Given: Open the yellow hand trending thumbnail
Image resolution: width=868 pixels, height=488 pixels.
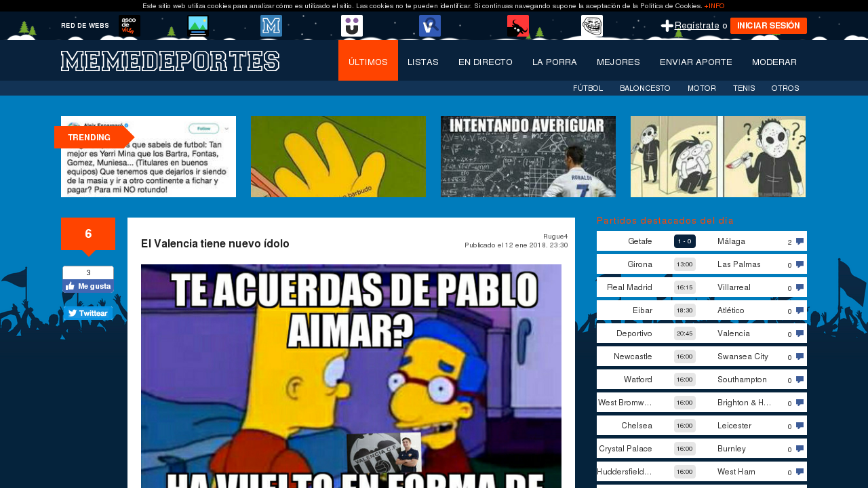Looking at the screenshot, I should pyautogui.click(x=338, y=157).
